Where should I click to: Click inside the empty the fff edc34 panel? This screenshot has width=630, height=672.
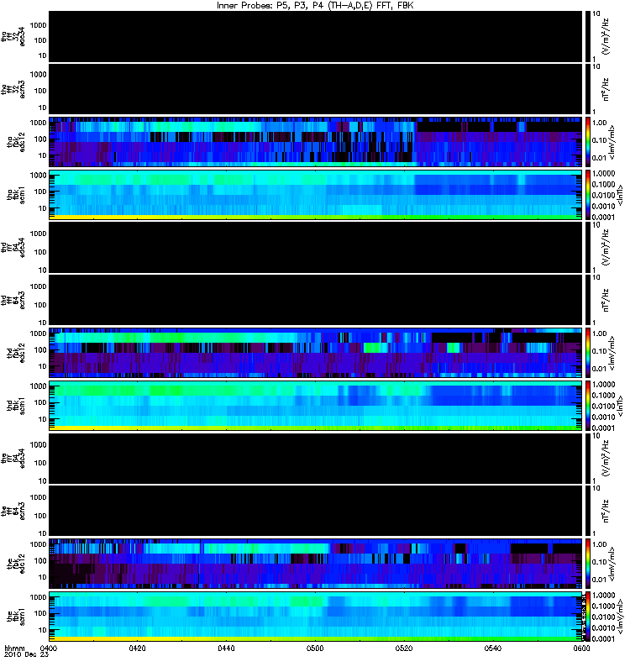(316, 458)
